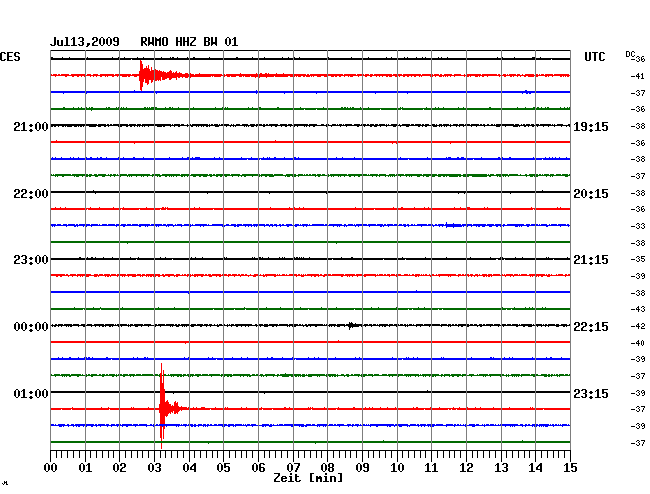
Task: Click the 22:15 UTC time label
Action: 591,327
